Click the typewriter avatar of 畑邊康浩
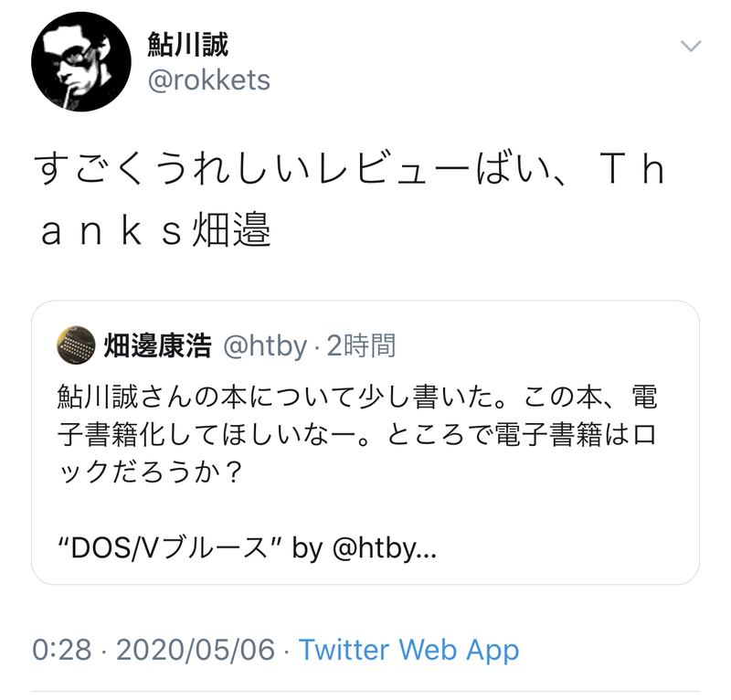Viewport: 731px width, 700px height. tap(76, 345)
